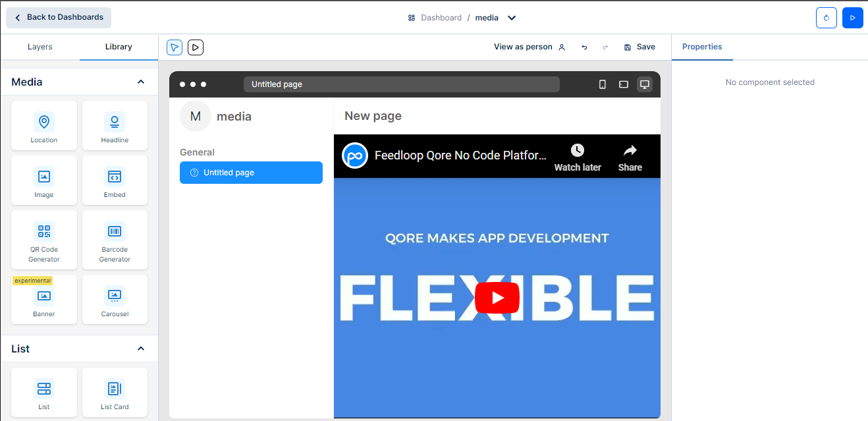Switch to desktop device preview
868x421 pixels.
(x=645, y=84)
